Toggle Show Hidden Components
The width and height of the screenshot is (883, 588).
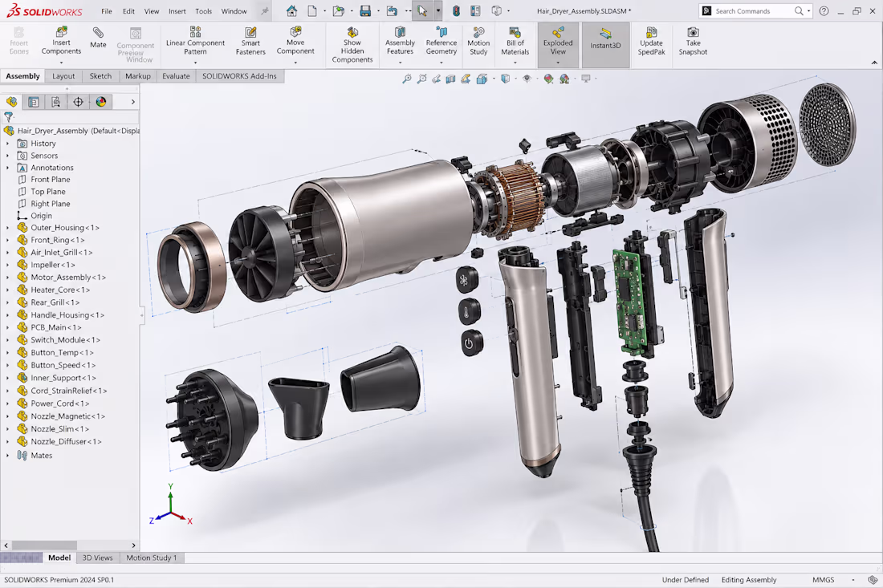(352, 44)
